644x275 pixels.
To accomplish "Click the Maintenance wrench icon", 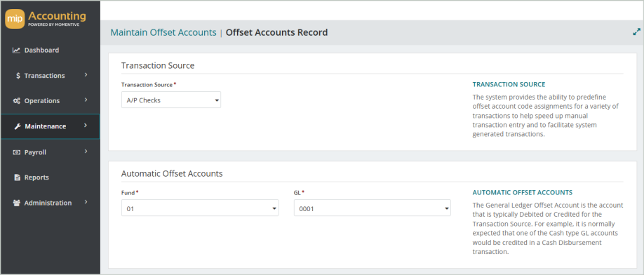I will [x=18, y=126].
